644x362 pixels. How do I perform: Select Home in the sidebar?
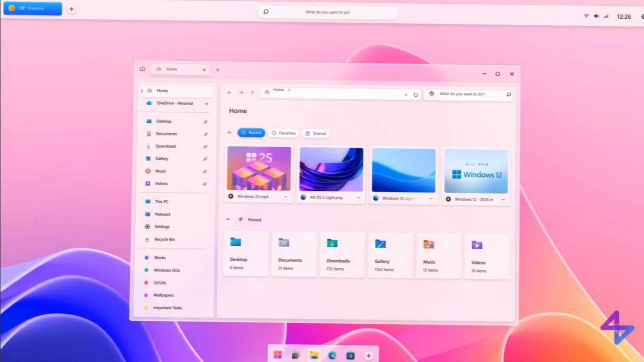tap(177, 90)
